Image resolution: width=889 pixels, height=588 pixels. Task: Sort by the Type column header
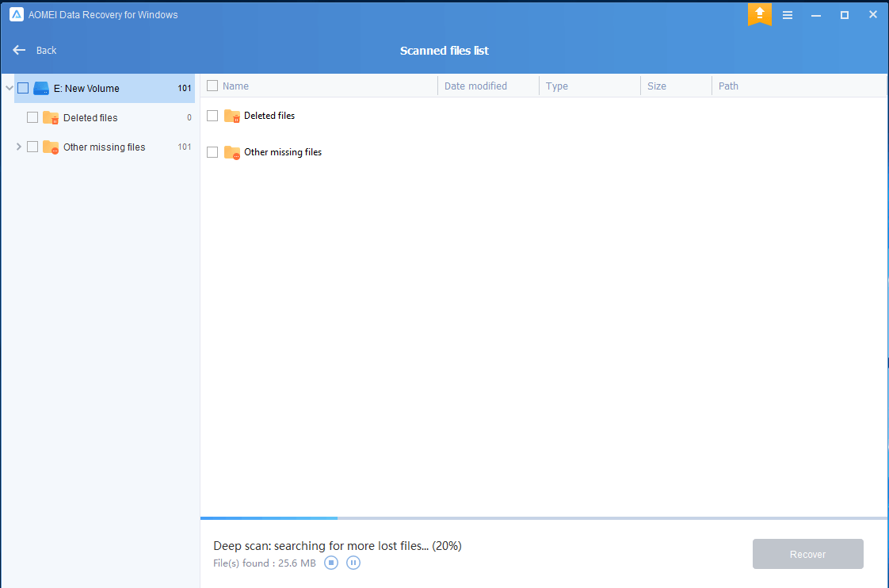(557, 86)
